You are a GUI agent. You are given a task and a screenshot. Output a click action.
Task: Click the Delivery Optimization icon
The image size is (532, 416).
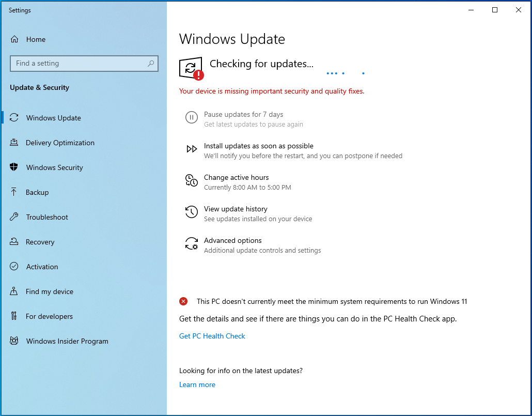tap(14, 143)
